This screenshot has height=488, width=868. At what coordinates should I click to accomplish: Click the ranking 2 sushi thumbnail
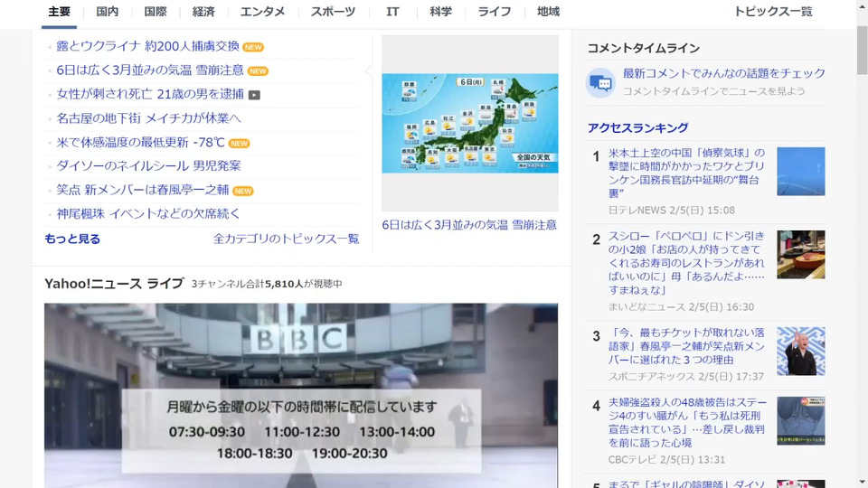point(800,255)
